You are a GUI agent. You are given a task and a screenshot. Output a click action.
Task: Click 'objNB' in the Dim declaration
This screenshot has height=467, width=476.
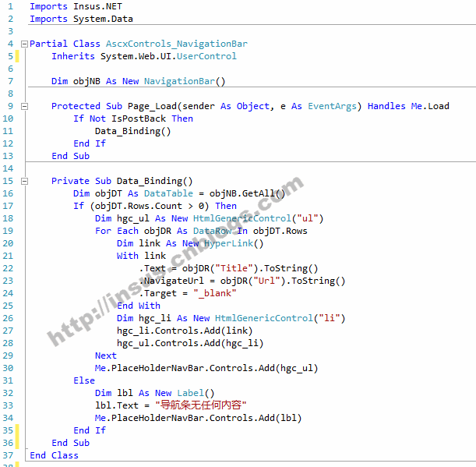tap(86, 81)
